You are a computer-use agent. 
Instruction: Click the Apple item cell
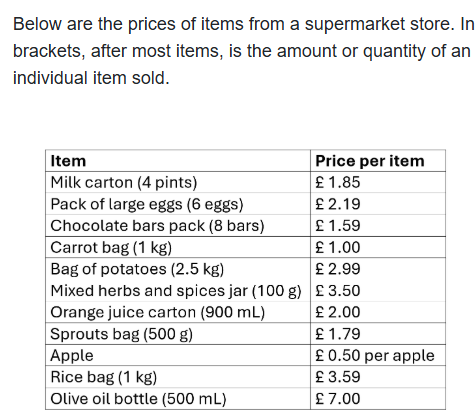[178, 355]
